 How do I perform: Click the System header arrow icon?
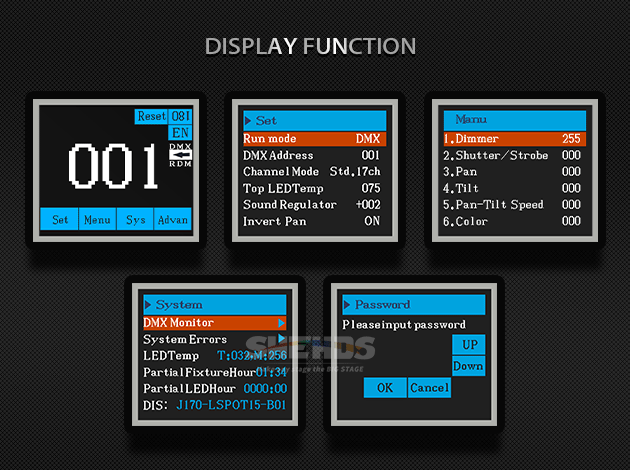tap(148, 304)
